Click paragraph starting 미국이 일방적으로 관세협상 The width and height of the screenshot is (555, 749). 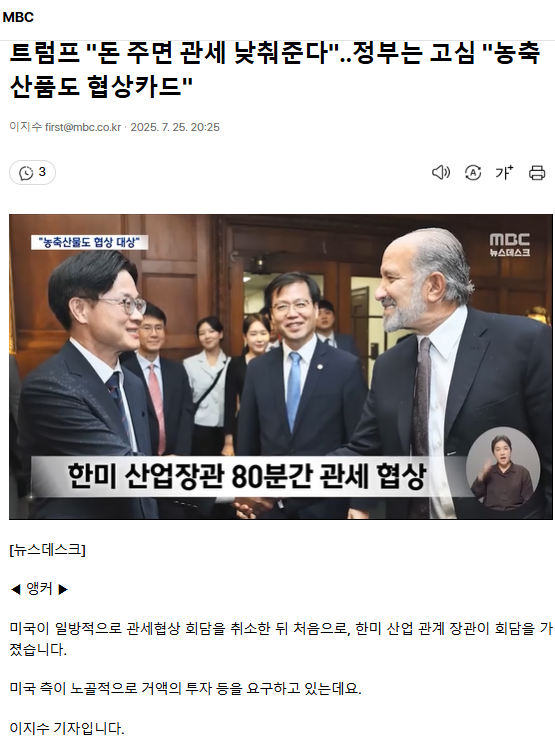[x=281, y=639]
